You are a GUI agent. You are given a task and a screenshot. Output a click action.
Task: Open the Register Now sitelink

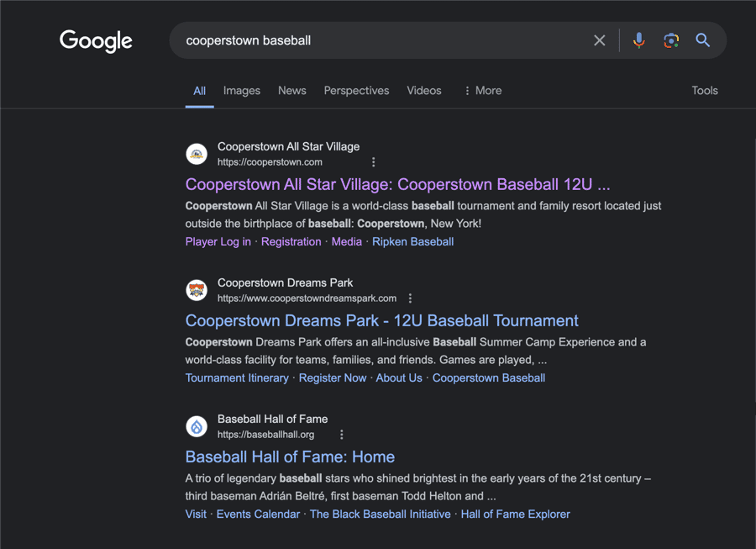coord(333,378)
